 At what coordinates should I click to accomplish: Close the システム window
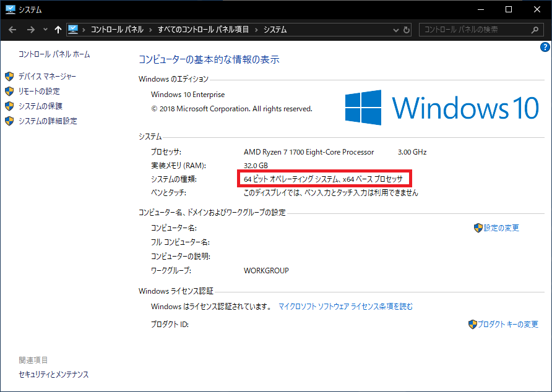537,9
